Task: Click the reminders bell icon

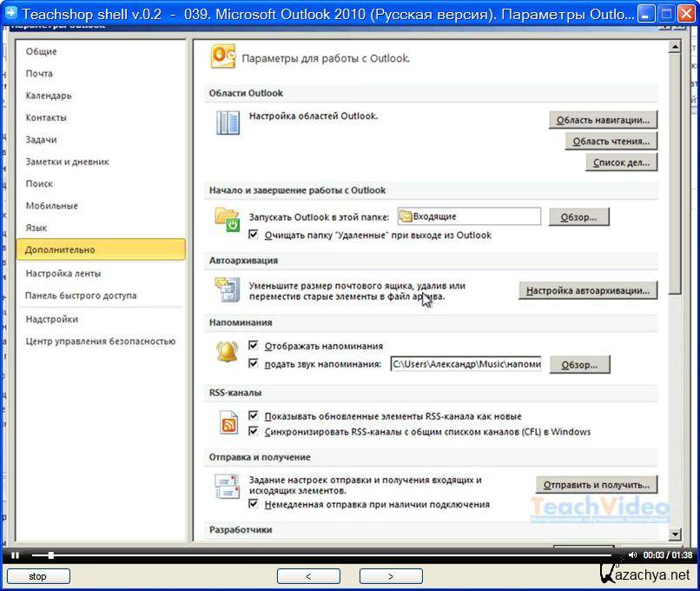Action: click(228, 352)
